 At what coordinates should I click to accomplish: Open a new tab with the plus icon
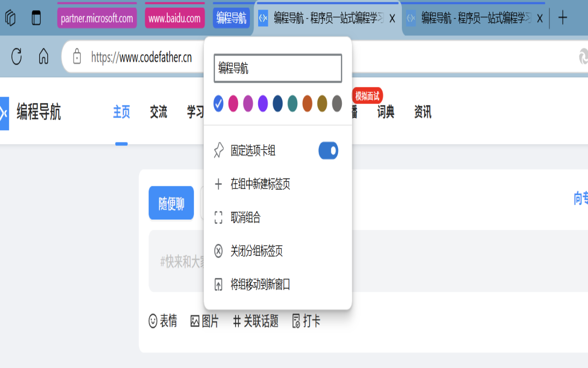(x=563, y=18)
